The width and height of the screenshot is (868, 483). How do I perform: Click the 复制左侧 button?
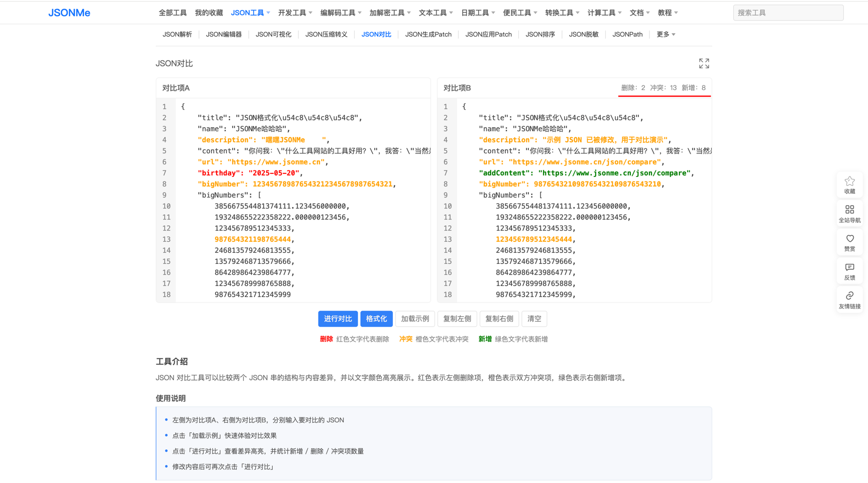pos(457,319)
